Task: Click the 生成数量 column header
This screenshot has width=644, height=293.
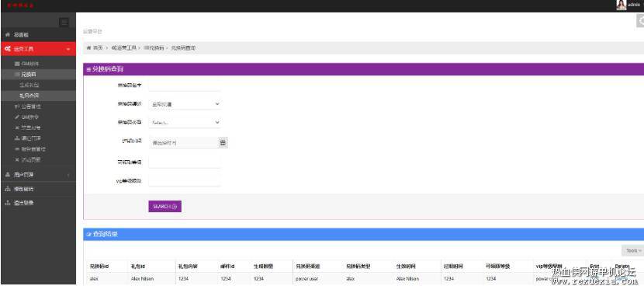Action: (x=264, y=267)
